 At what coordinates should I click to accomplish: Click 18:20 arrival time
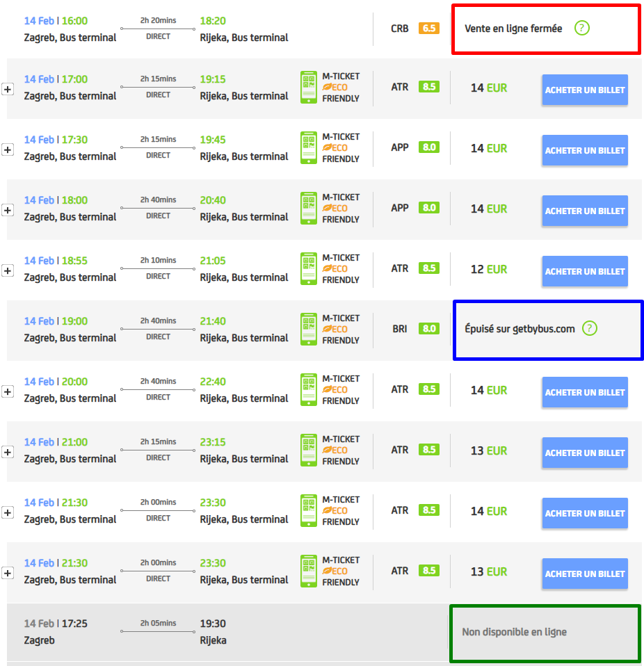[x=213, y=21]
